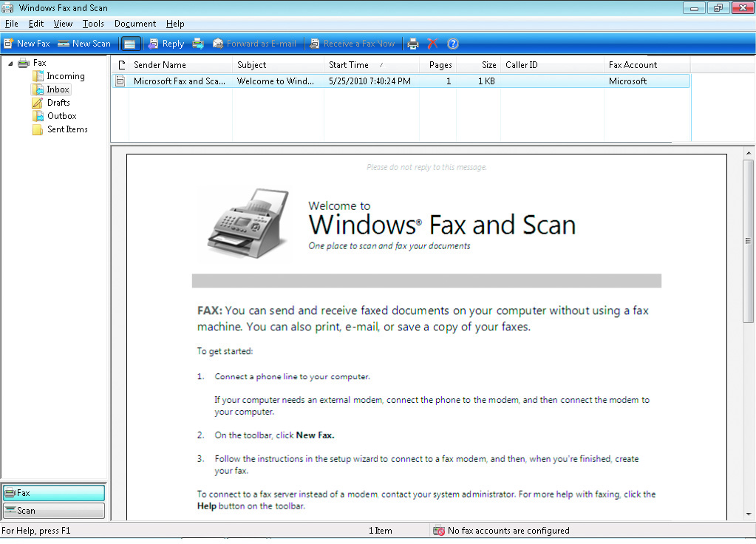This screenshot has height=544, width=756.
Task: Open the Edit menu
Action: pyautogui.click(x=36, y=24)
